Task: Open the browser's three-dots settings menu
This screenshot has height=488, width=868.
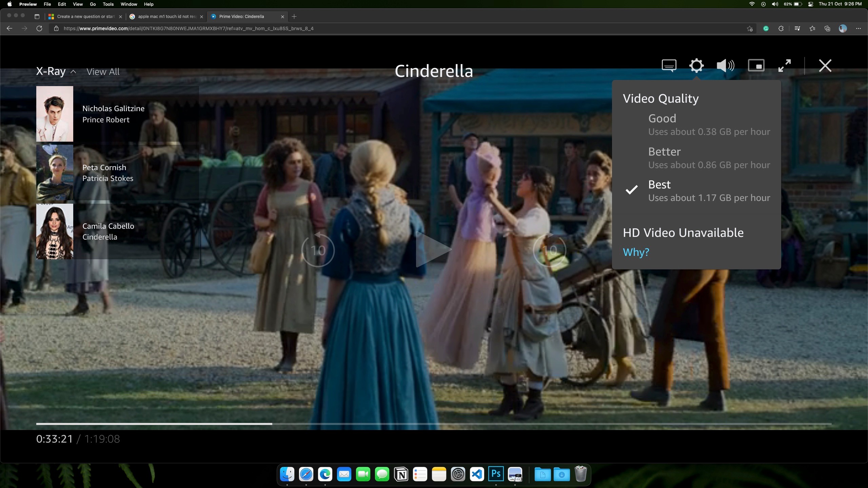Action: tap(858, 28)
